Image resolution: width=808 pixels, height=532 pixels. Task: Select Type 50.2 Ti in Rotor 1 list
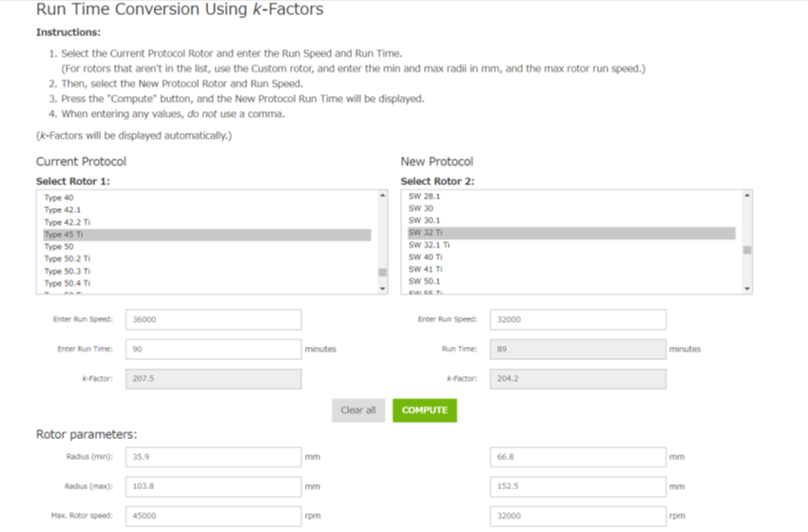[x=207, y=259]
